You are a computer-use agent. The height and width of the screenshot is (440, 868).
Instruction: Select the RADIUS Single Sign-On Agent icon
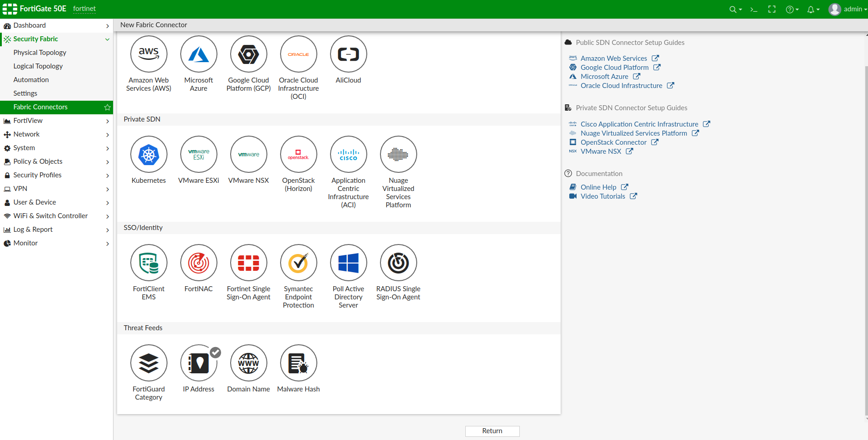(399, 263)
